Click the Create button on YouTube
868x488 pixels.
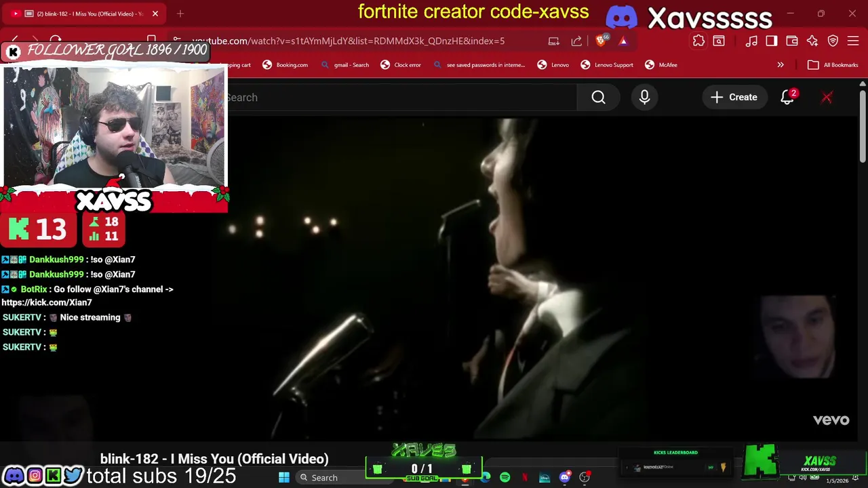[734, 98]
